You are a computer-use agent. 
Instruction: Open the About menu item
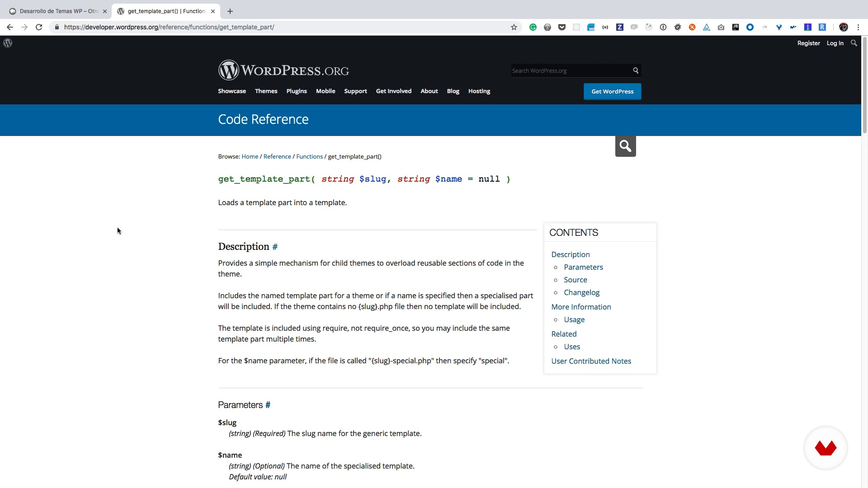(x=429, y=91)
